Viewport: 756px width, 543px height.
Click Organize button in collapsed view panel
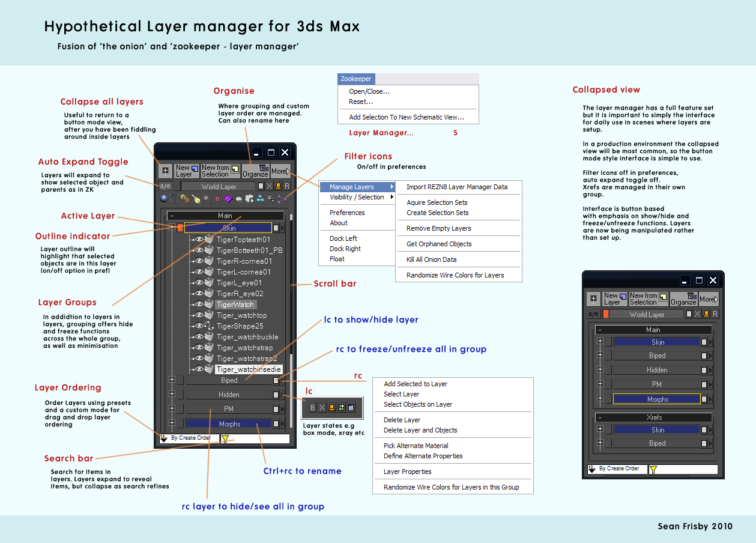684,299
